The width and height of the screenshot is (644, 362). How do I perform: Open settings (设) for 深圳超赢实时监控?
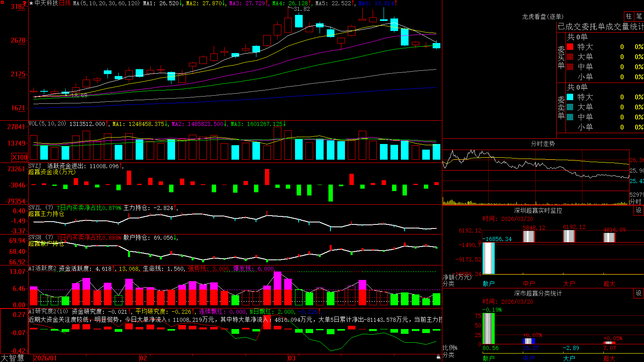coord(639,210)
